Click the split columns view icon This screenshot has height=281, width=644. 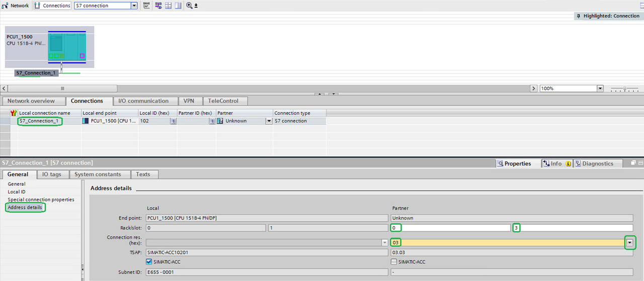(x=178, y=6)
